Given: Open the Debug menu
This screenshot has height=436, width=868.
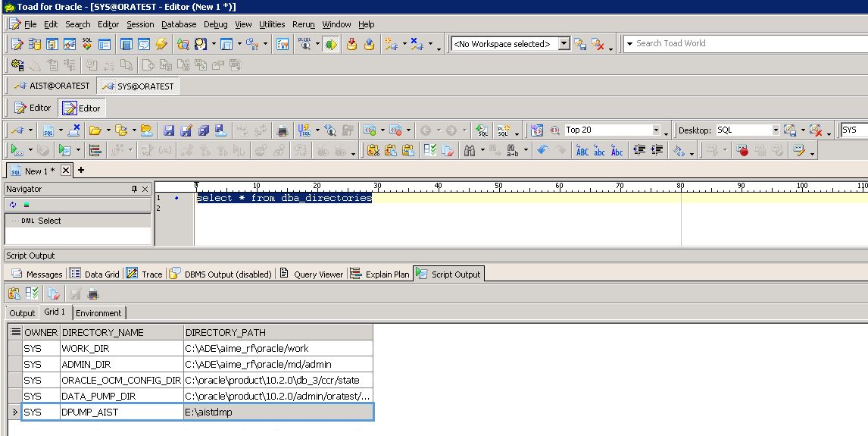Looking at the screenshot, I should pos(215,24).
